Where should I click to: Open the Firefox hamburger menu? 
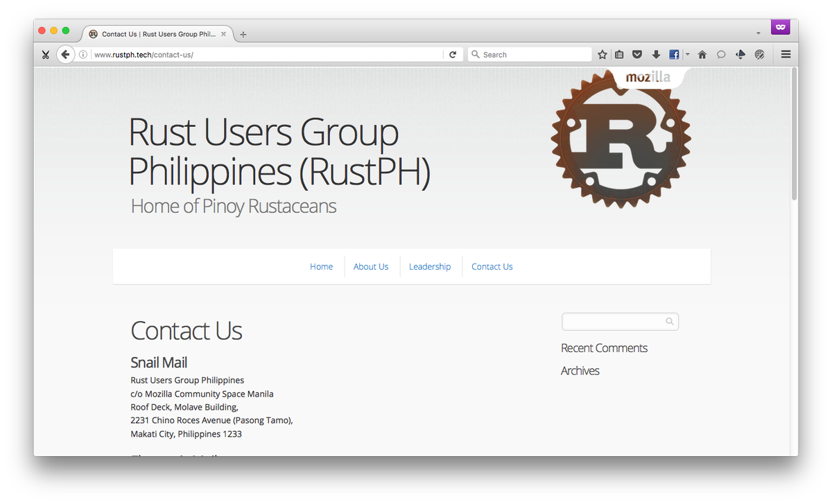pos(785,54)
